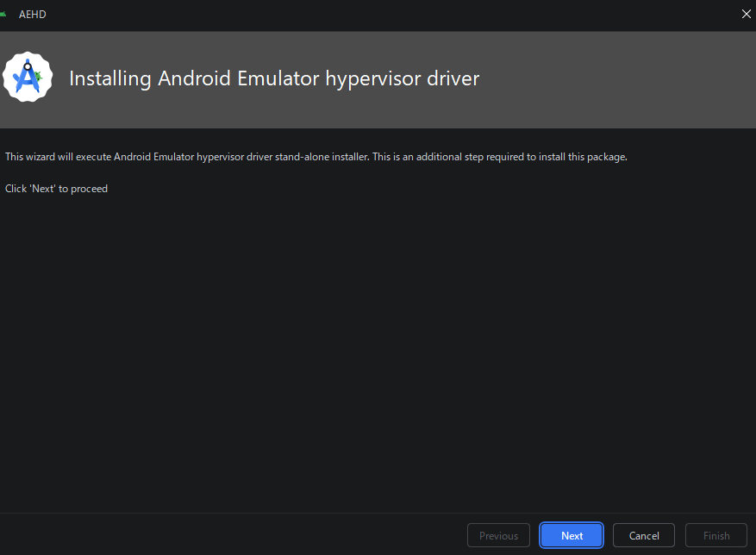The height and width of the screenshot is (555, 756).
Task: Click the Android Studio logo in the header
Action: 28,78
